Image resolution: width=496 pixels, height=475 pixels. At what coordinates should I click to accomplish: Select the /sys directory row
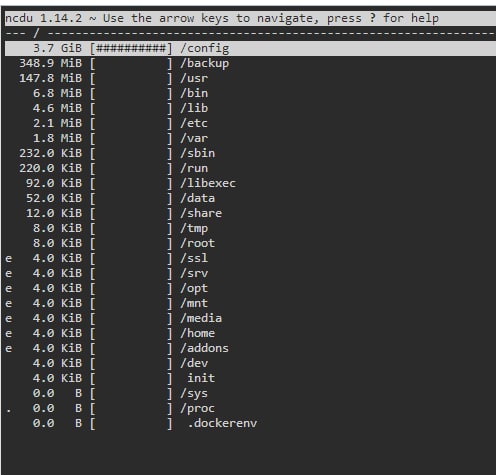(250, 393)
